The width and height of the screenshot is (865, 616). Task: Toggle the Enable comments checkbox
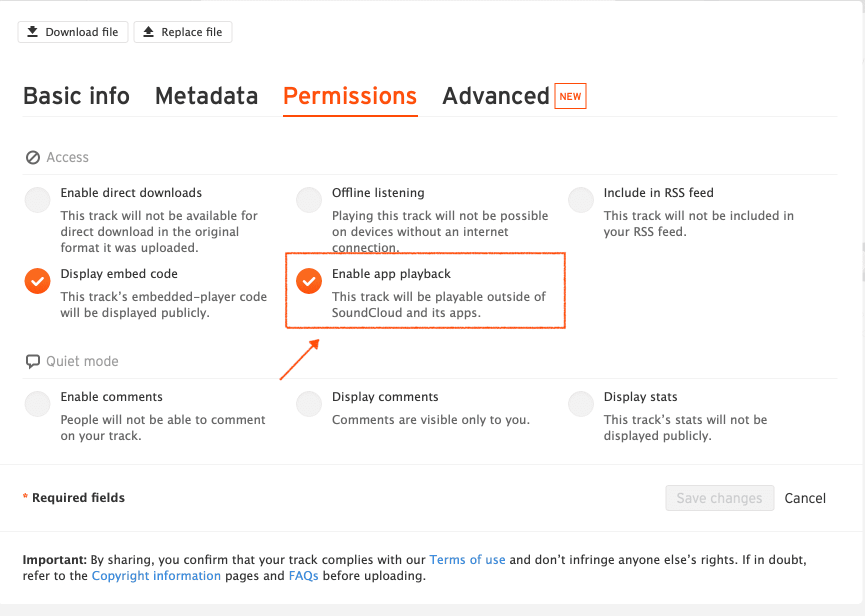pos(37,404)
